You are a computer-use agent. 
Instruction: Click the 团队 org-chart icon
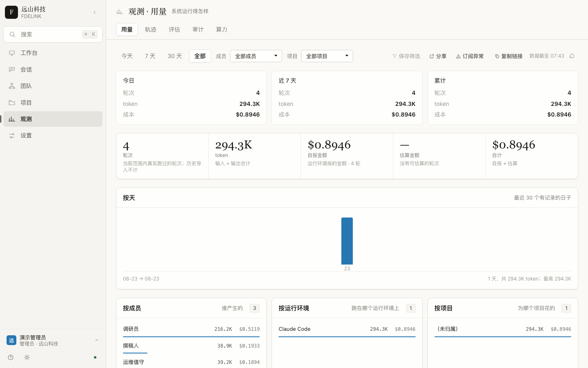pos(12,86)
